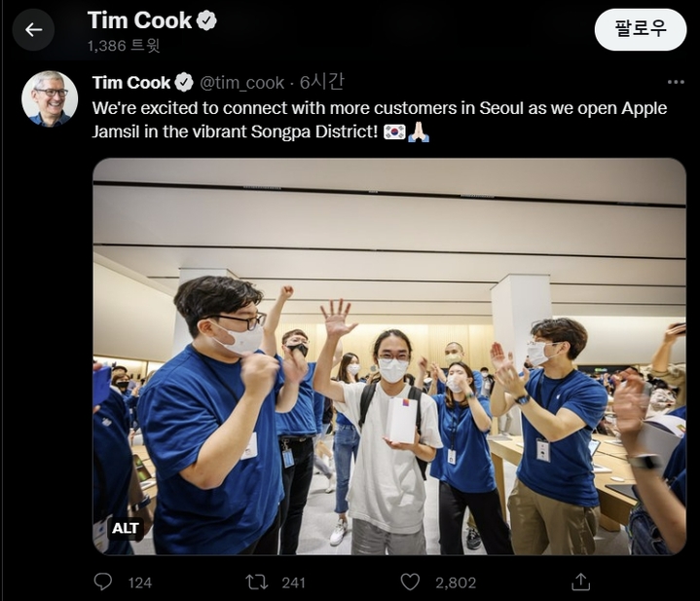Screen dimensions: 700x601
Task: Click the reply speech bubble icon
Action: (103, 582)
